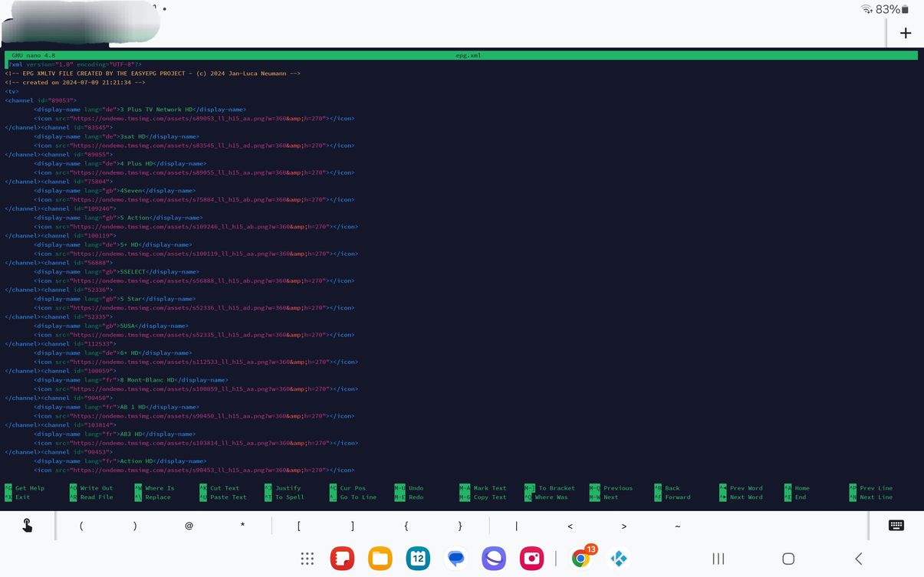Place cursor on '3 Plus TV Network HD' line
This screenshot has height=577, width=924.
coord(140,110)
